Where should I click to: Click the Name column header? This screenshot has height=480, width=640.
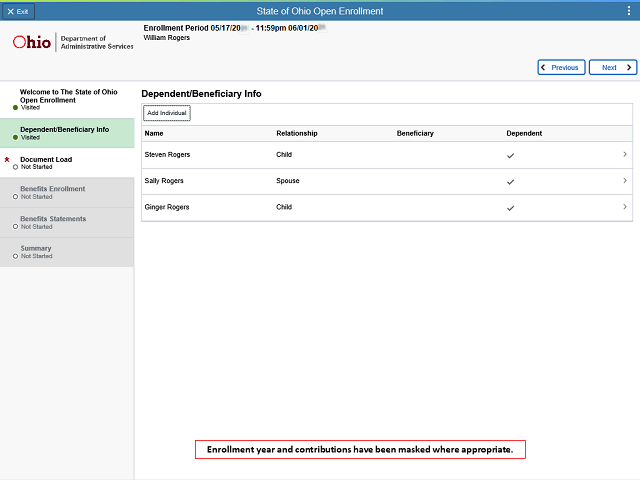154,133
